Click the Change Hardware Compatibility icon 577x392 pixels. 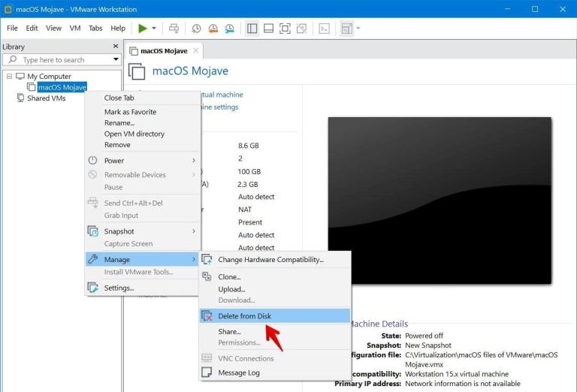coord(207,260)
